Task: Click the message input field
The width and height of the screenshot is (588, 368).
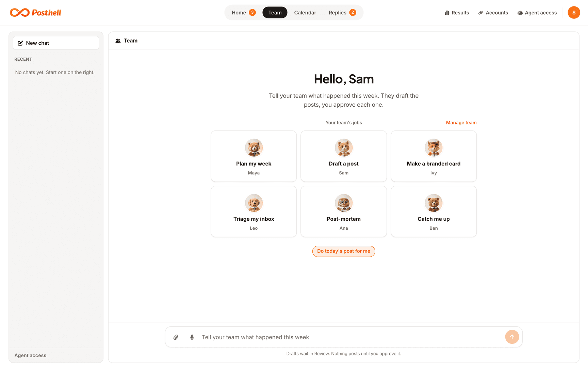Action: pyautogui.click(x=350, y=337)
